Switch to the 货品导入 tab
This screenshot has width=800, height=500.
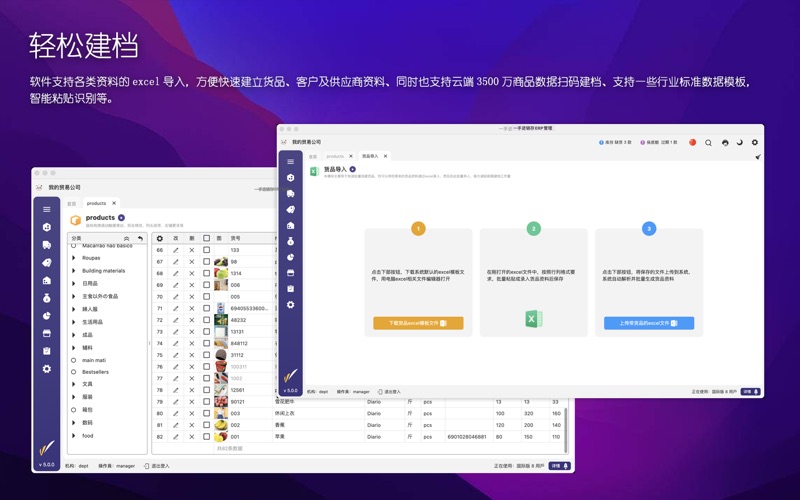tap(370, 156)
